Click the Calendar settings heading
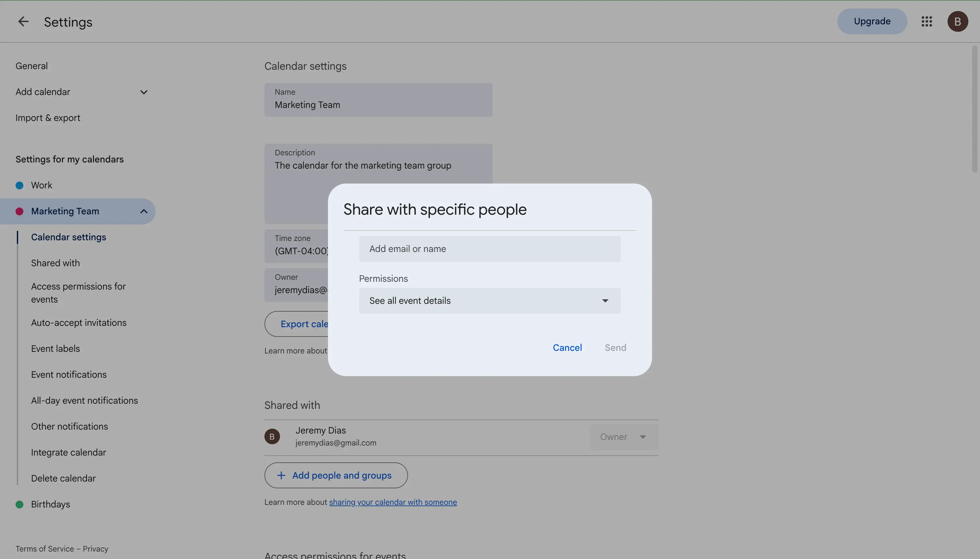 (x=305, y=66)
